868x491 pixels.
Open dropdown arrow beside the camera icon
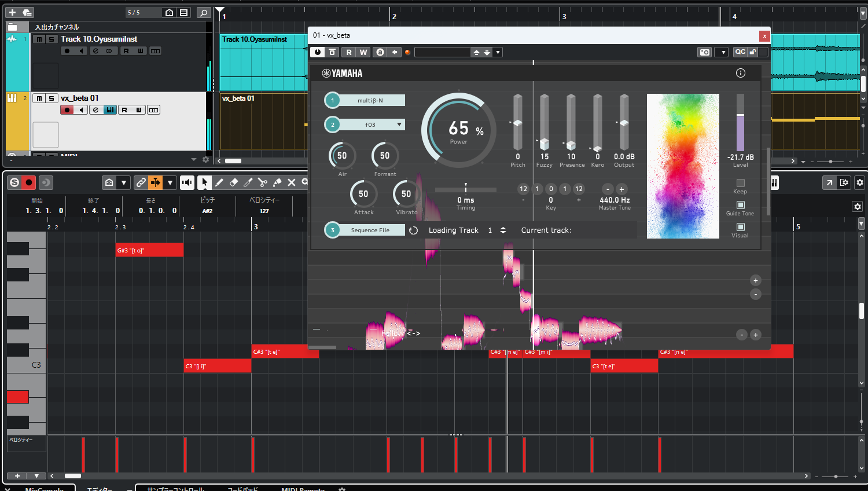coord(721,52)
